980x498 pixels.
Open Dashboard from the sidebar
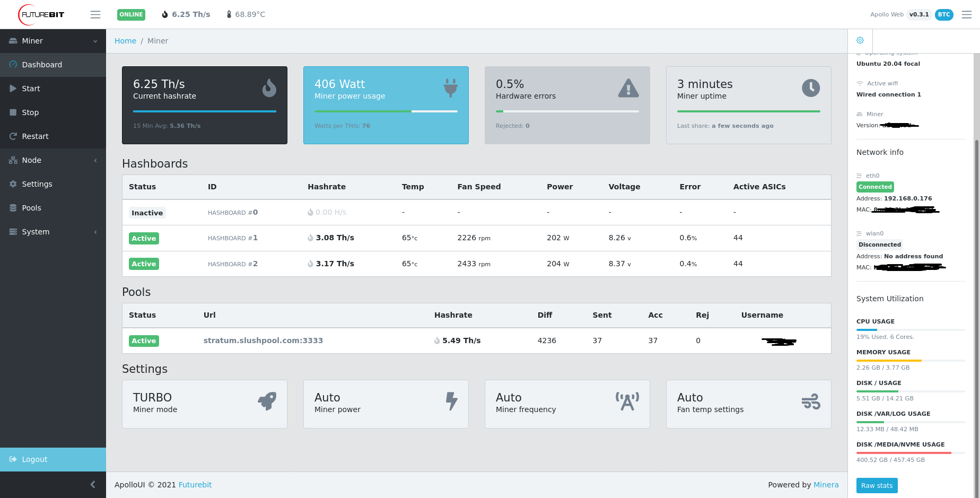click(53, 65)
